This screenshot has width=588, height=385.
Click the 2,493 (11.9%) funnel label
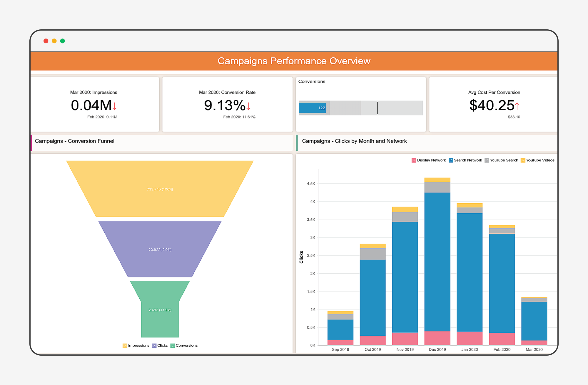[160, 310]
